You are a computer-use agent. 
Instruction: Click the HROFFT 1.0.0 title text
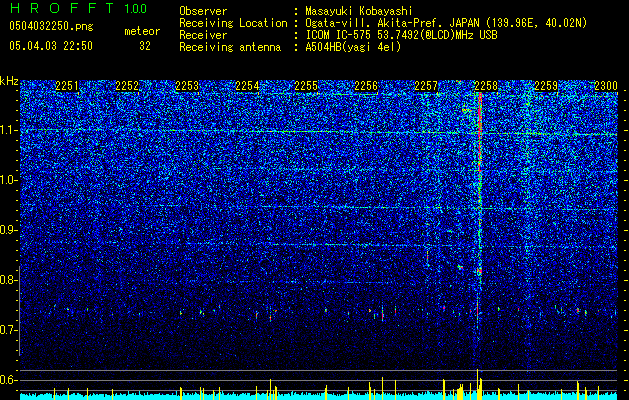(78, 8)
